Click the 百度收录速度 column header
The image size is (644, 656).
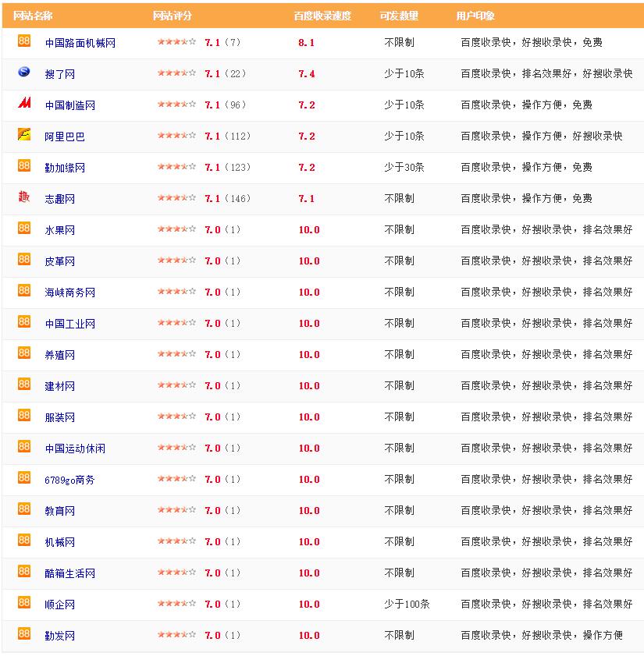322,16
